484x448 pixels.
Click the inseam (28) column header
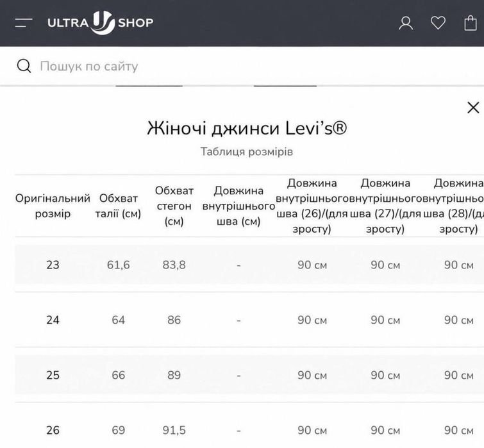[x=453, y=206]
